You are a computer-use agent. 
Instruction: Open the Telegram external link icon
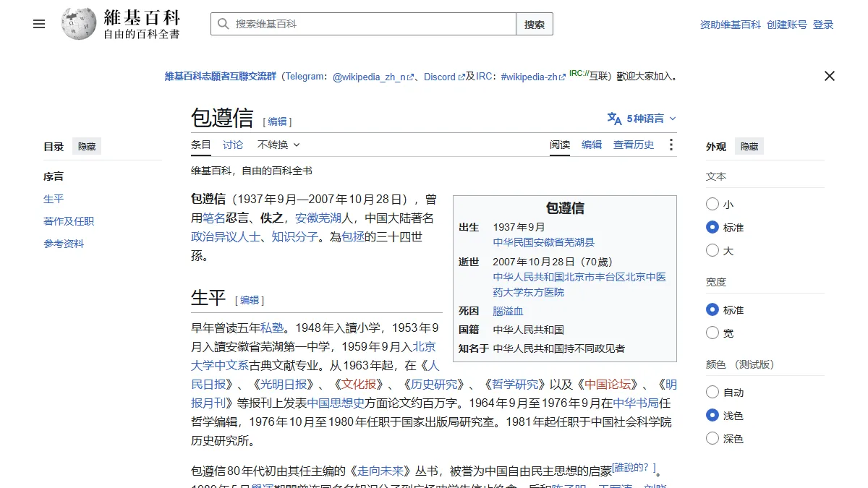pos(411,77)
